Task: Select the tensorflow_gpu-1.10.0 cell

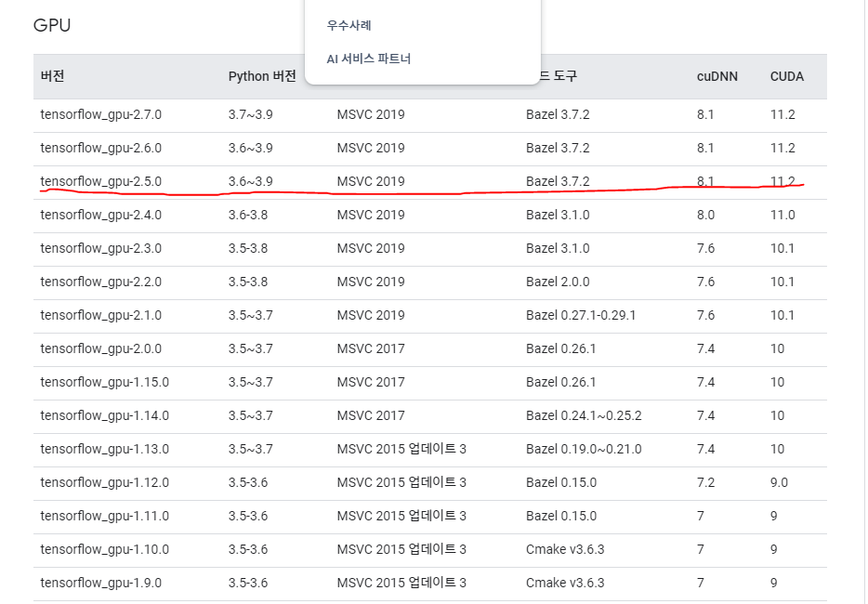Action: pyautogui.click(x=105, y=550)
